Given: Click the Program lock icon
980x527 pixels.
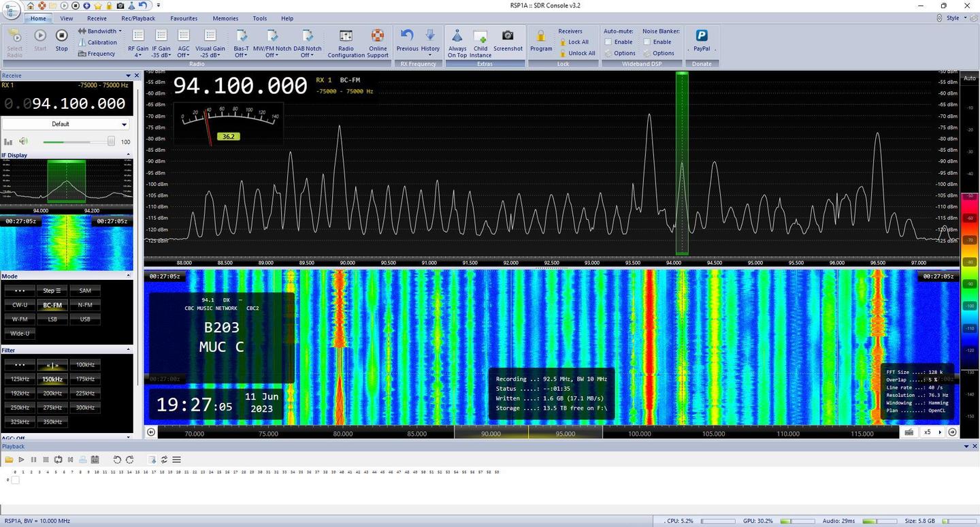Looking at the screenshot, I should pyautogui.click(x=541, y=40).
